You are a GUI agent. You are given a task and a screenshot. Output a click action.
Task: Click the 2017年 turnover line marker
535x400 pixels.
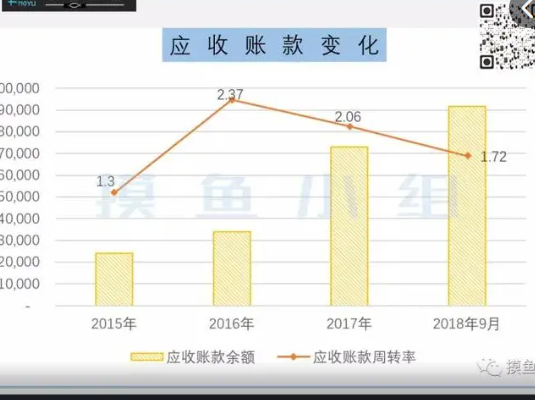(x=349, y=127)
